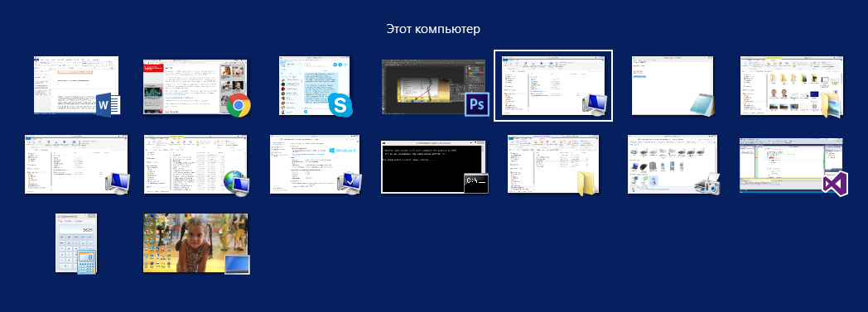The image size is (868, 312).
Task: Select the Calculator window icon
Action: 87,262
